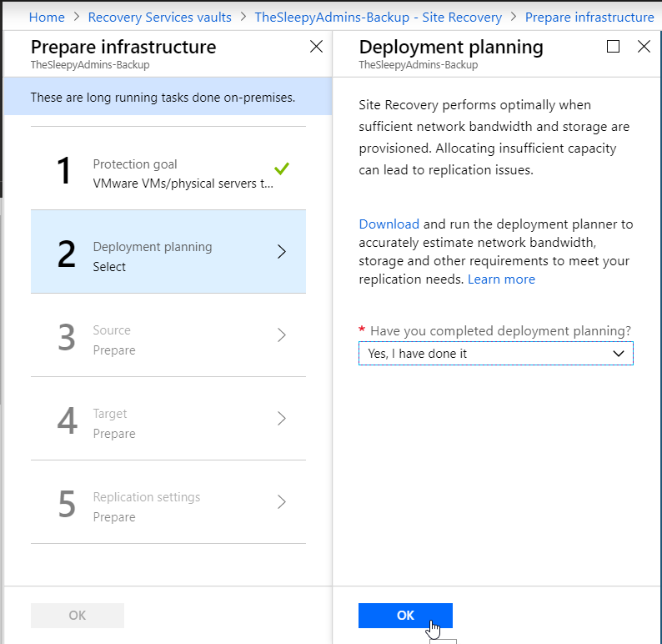Open the deployment planning completed dropdown
The width and height of the screenshot is (662, 644).
495,354
